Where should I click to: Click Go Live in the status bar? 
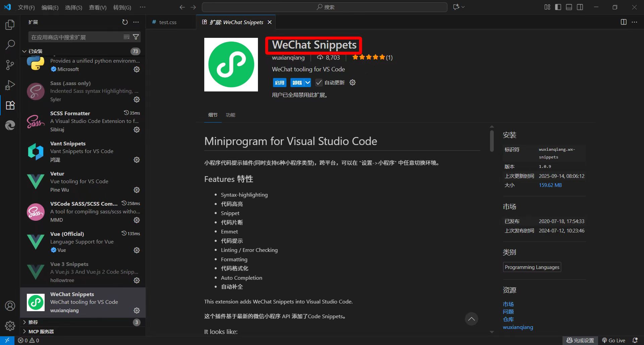tap(613, 340)
